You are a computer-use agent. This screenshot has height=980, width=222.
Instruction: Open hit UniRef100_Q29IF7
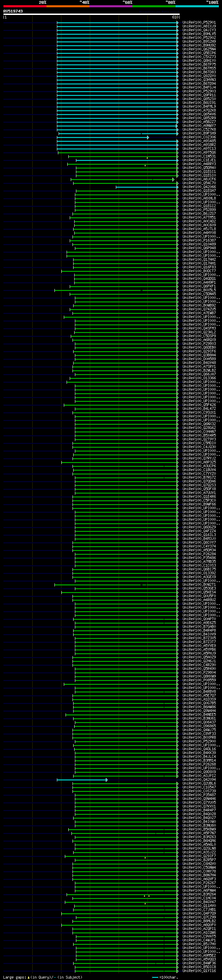(x=199, y=856)
